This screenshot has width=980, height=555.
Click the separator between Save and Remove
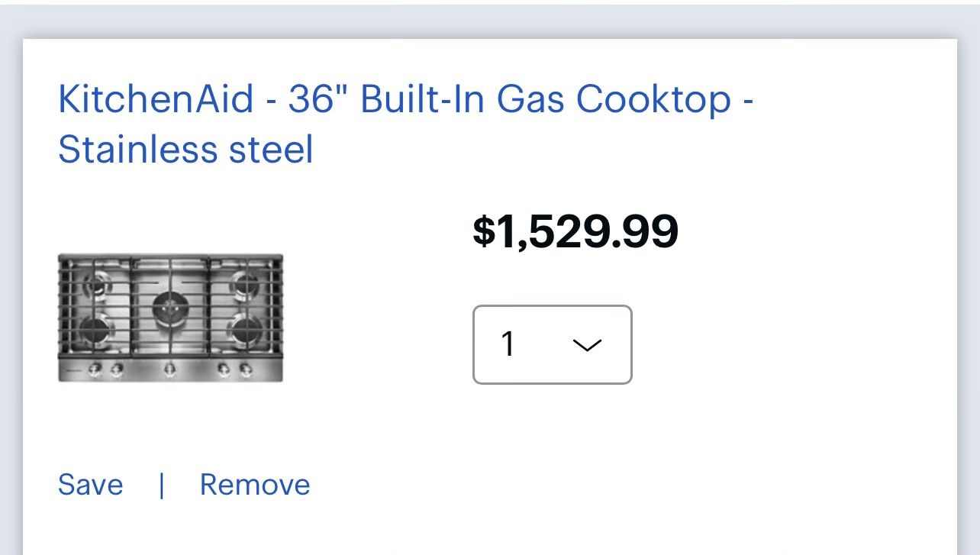(x=162, y=484)
